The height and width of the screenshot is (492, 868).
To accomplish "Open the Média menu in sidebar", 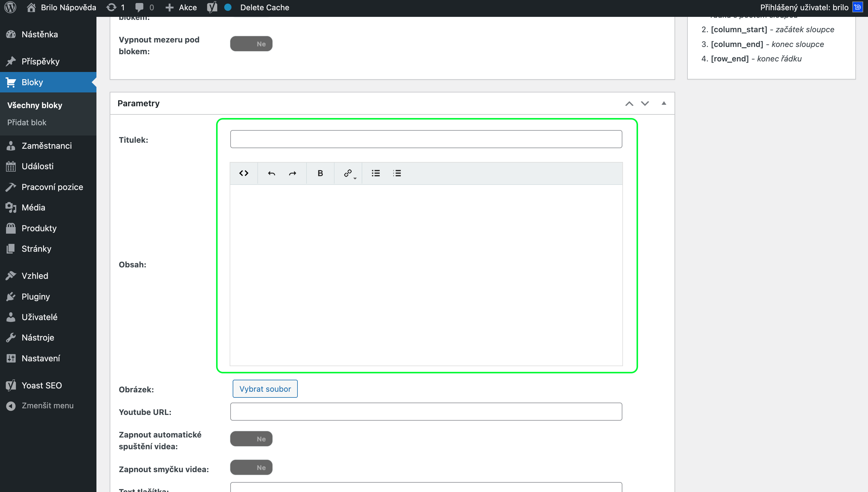I will (33, 207).
